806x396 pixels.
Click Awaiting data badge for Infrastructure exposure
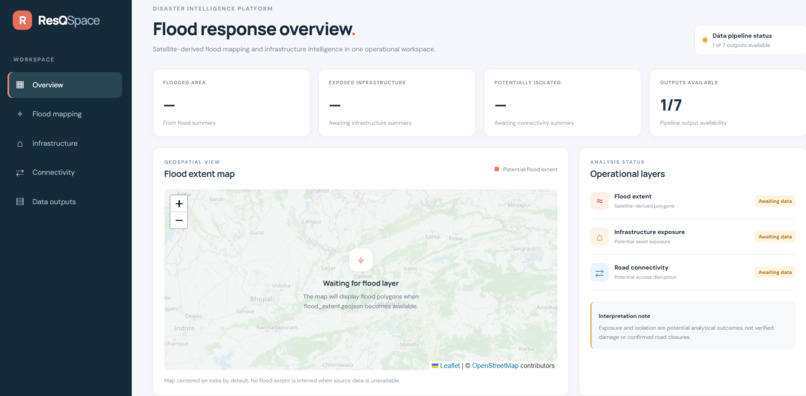(775, 237)
